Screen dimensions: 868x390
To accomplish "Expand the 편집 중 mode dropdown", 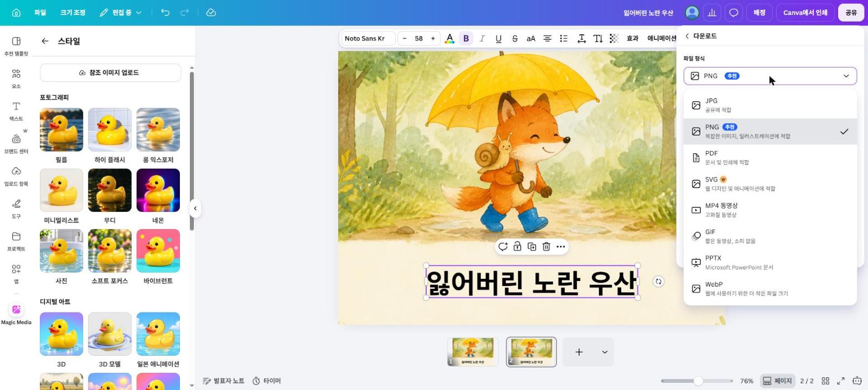I will 121,12.
